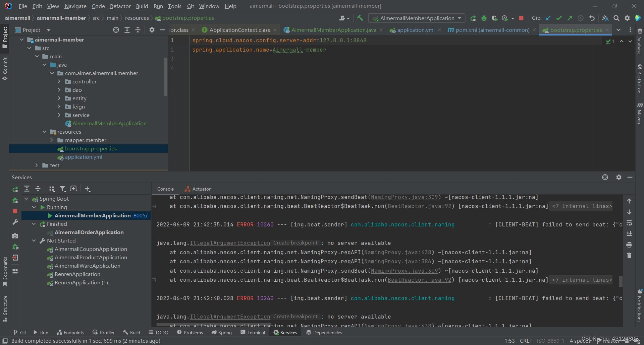Open Actuator tab in Services
This screenshot has width=644, height=345.
(198, 189)
